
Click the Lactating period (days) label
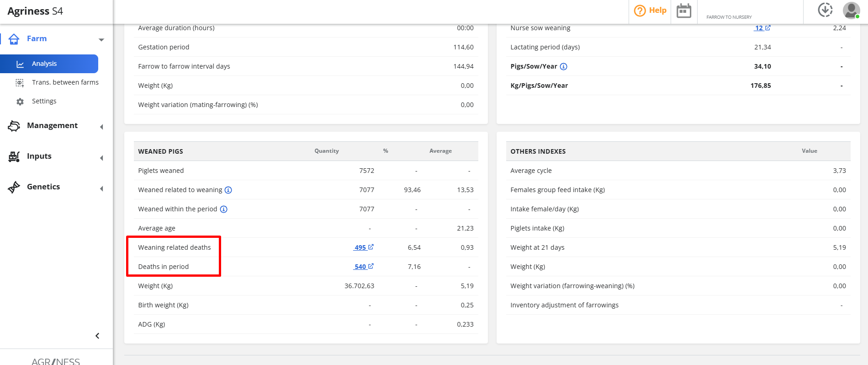coord(545,47)
